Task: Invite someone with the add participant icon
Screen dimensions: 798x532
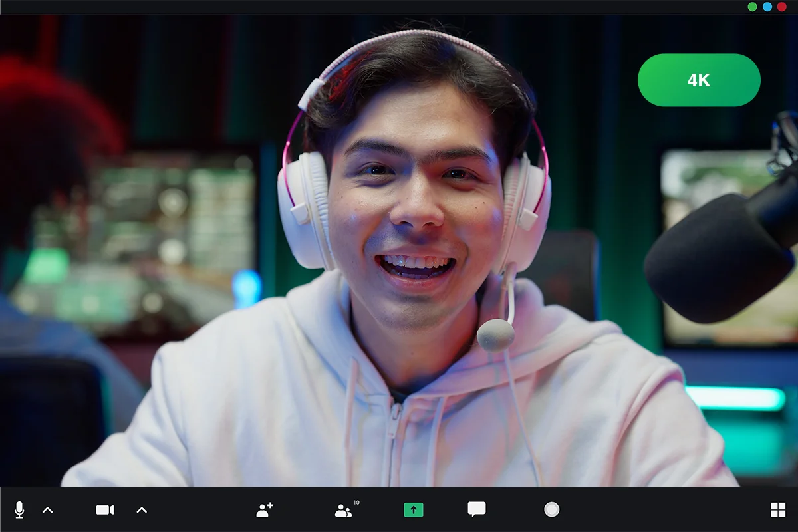Action: [x=265, y=510]
